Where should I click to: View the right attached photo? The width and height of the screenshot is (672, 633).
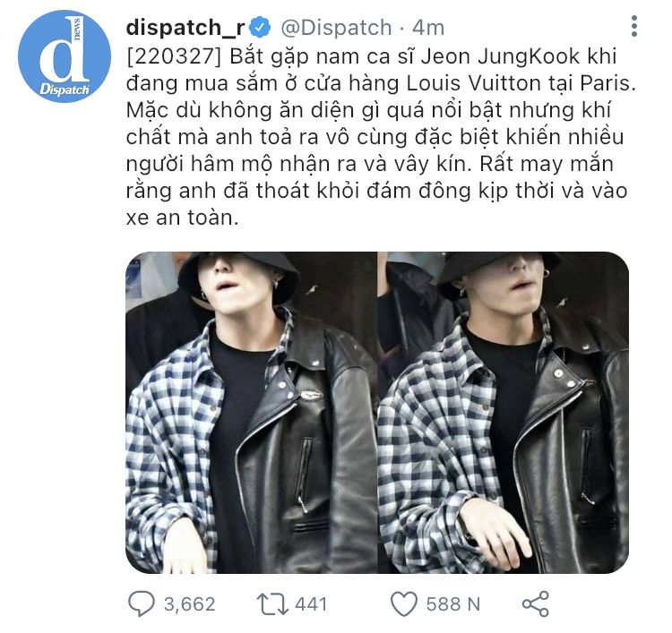tap(504, 413)
